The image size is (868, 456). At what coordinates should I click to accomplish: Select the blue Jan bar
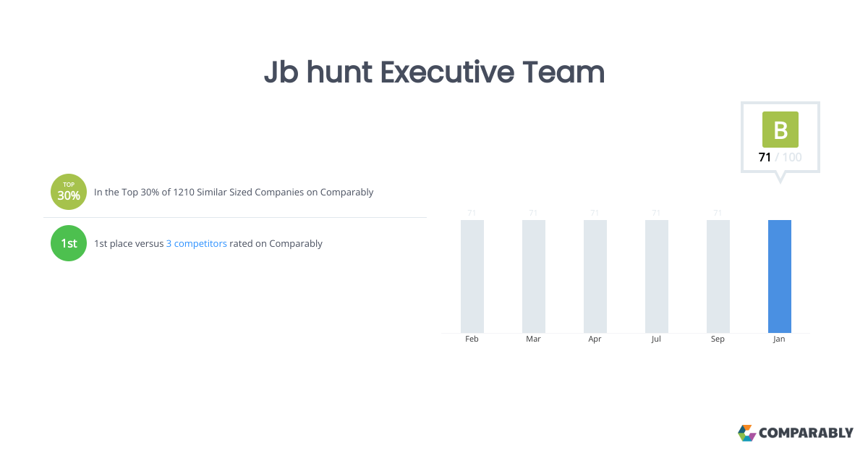click(779, 276)
